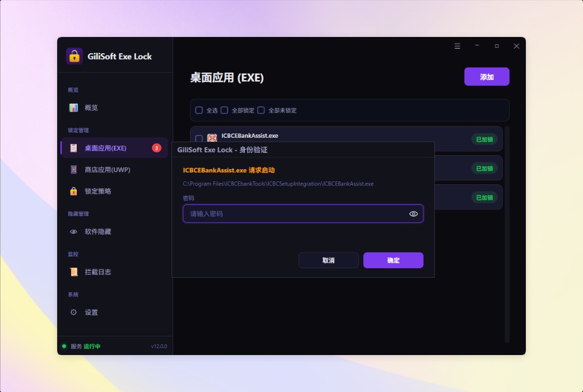Click the v12.0.0 version label

coord(159,346)
